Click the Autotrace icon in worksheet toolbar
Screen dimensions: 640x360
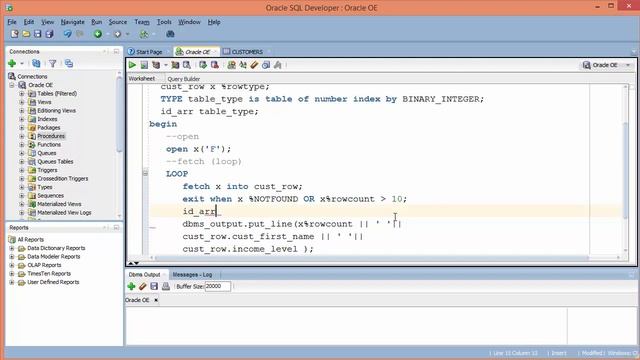coord(175,65)
